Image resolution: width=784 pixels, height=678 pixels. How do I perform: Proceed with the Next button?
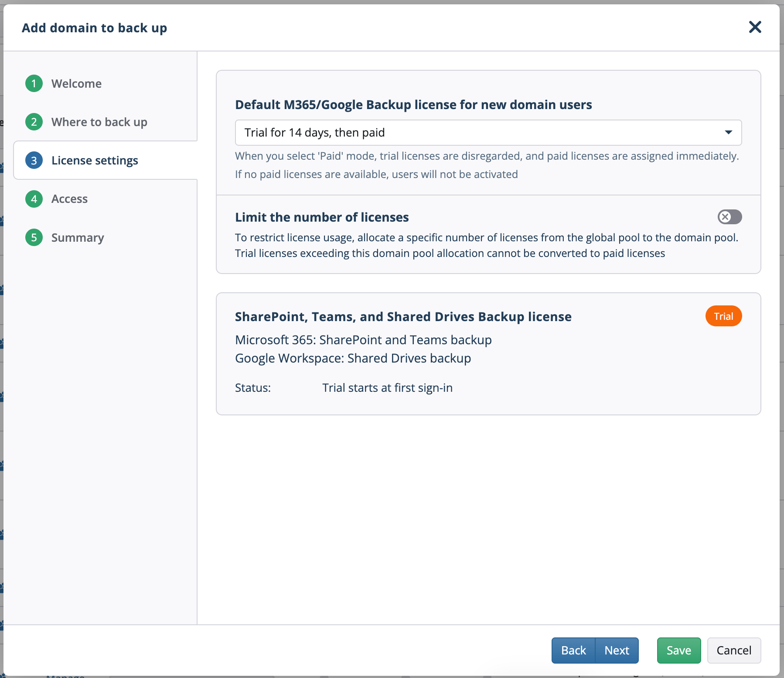pyautogui.click(x=617, y=651)
